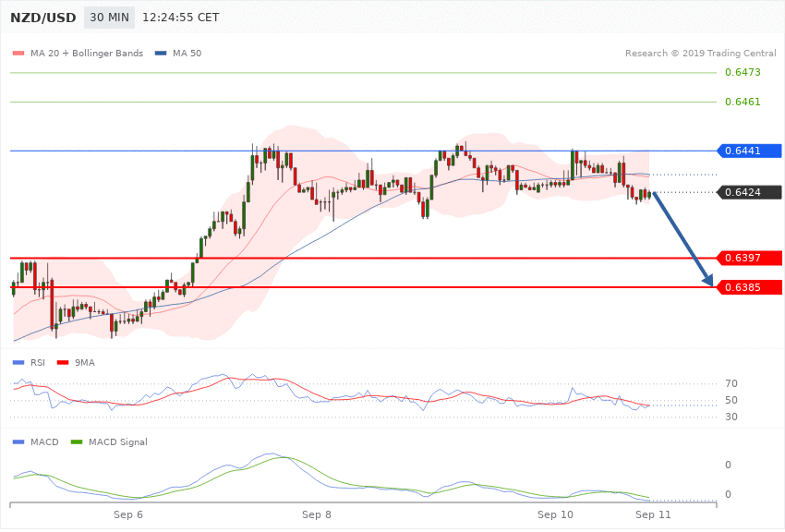Click the RSI 30 axis value
The height and width of the screenshot is (532, 785).
click(731, 417)
